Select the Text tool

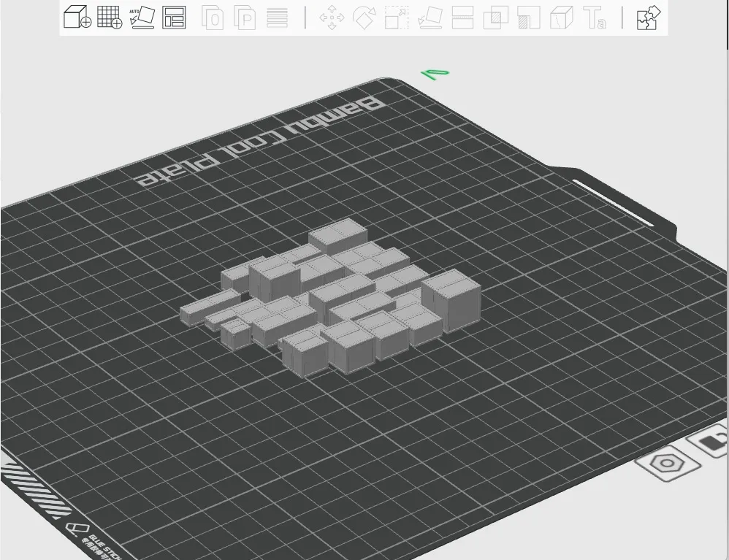pyautogui.click(x=595, y=19)
